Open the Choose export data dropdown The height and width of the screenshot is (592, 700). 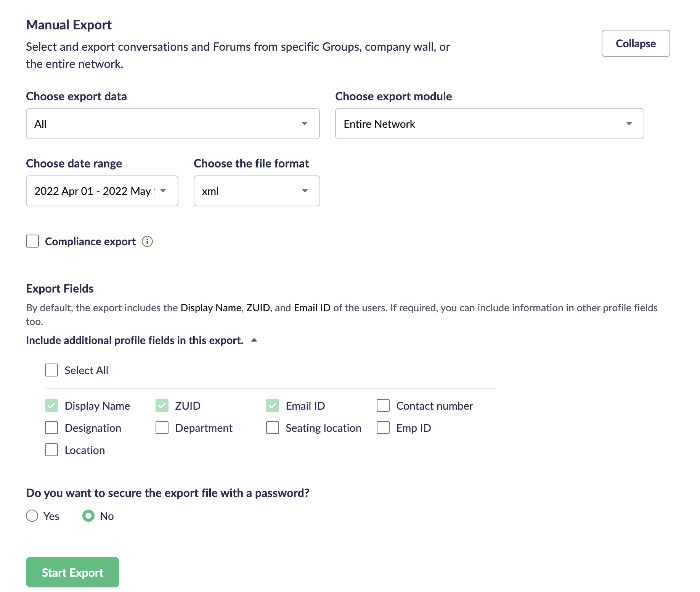(x=172, y=124)
